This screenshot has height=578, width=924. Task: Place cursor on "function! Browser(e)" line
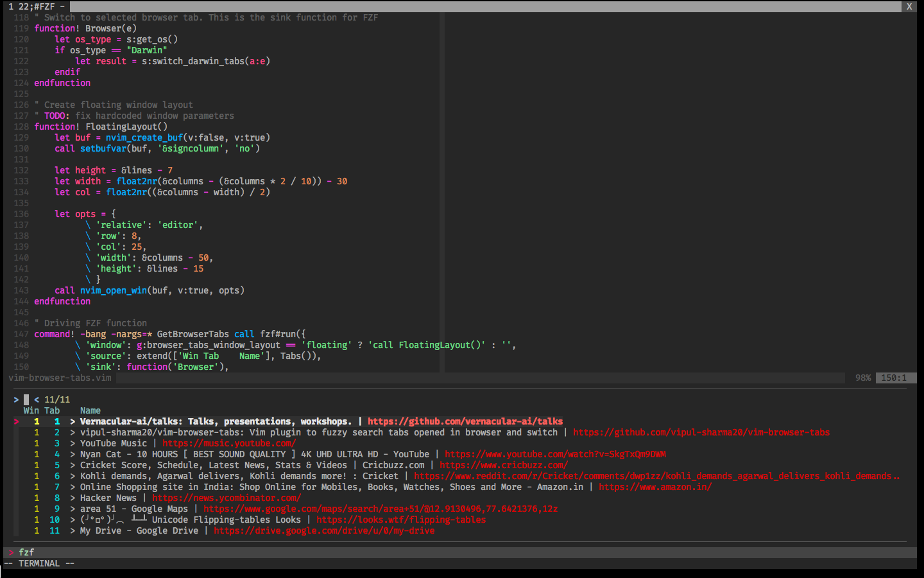[x=85, y=28]
